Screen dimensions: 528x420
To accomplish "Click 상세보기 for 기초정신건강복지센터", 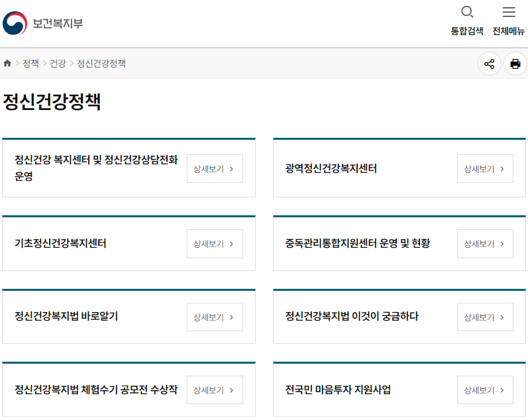I will tap(215, 244).
